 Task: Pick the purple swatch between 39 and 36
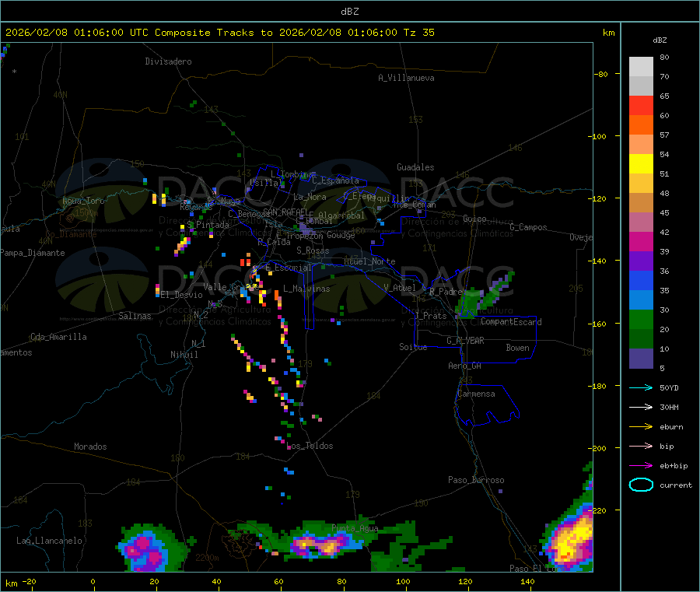coord(641,261)
